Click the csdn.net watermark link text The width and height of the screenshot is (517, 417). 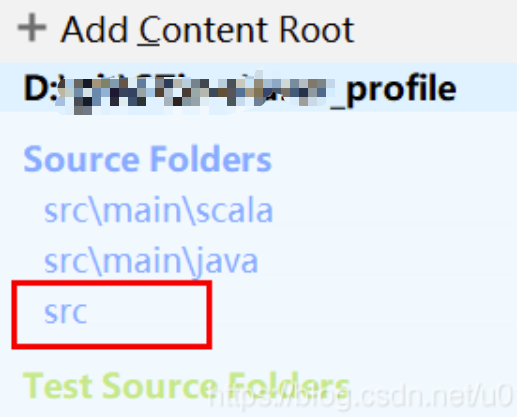pos(362,396)
